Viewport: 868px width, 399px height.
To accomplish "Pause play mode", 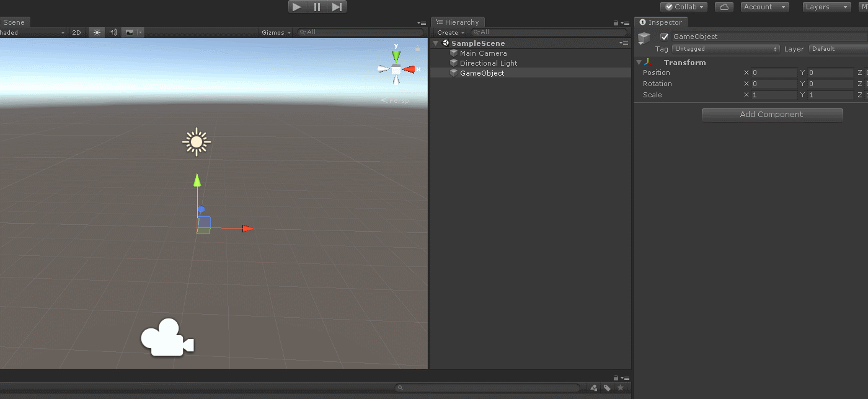I will click(317, 6).
